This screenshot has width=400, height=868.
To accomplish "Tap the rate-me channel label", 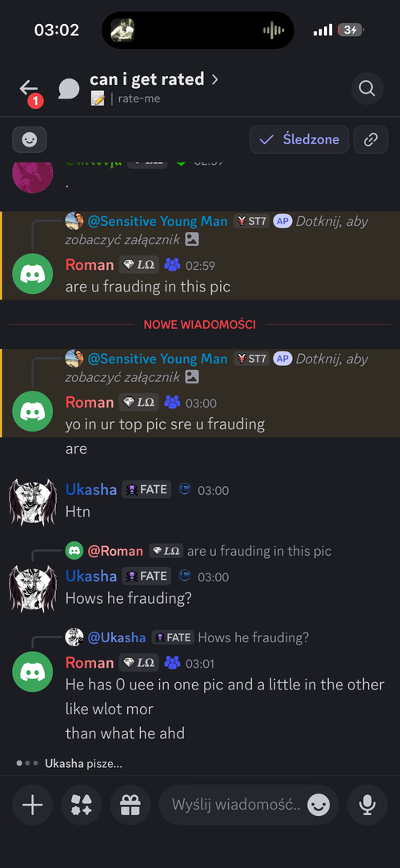I will point(139,99).
